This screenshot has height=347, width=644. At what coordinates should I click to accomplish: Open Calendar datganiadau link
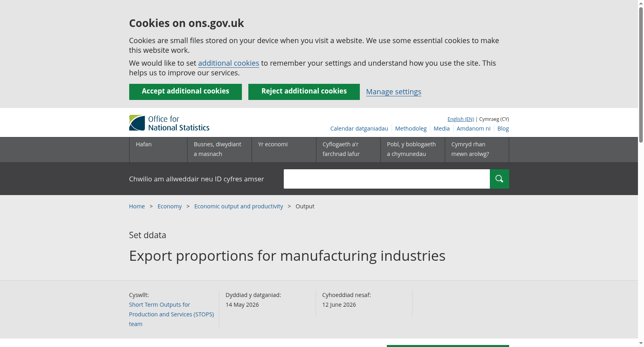(359, 129)
